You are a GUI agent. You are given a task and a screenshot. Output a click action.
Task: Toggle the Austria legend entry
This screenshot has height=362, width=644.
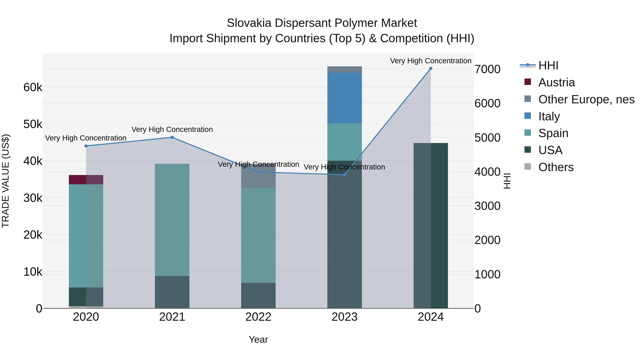[x=550, y=82]
